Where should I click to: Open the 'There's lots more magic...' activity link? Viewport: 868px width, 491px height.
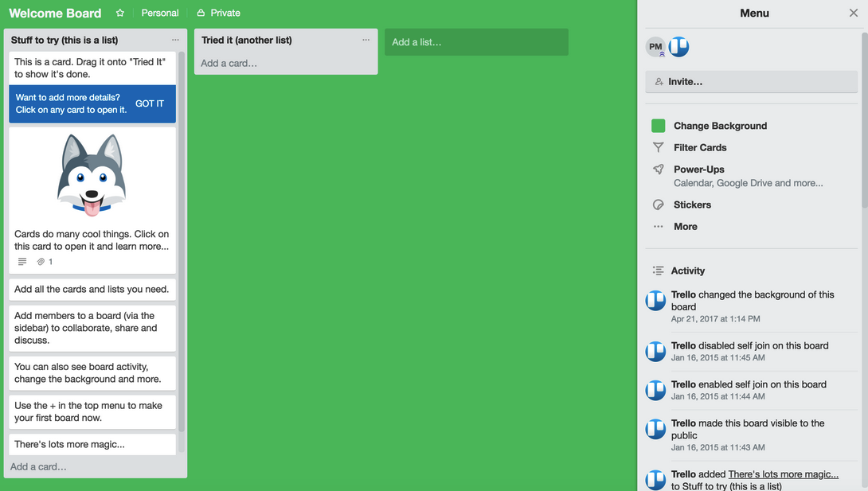tap(784, 473)
